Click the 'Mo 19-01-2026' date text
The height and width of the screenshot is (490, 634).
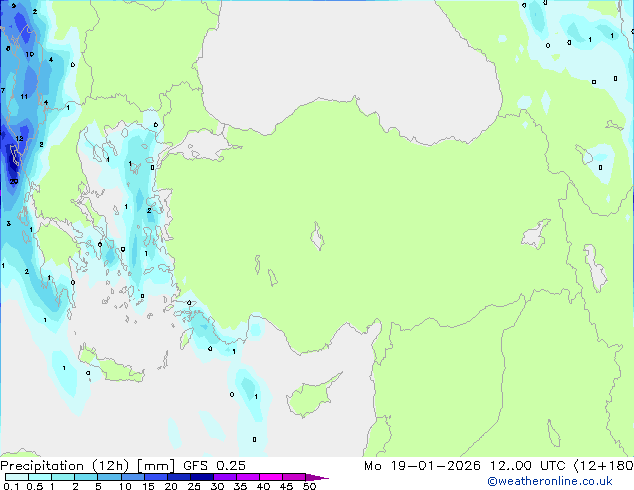[423, 466]
